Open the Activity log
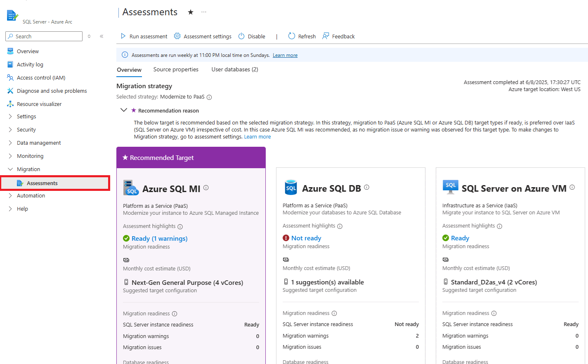Viewport: 588px width, 364px height. pos(30,64)
